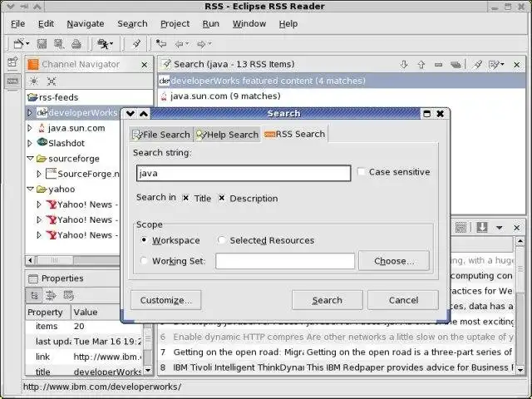Click the flashlight icon in Search view toolbar
The height and width of the screenshot is (399, 532).
(x=478, y=64)
